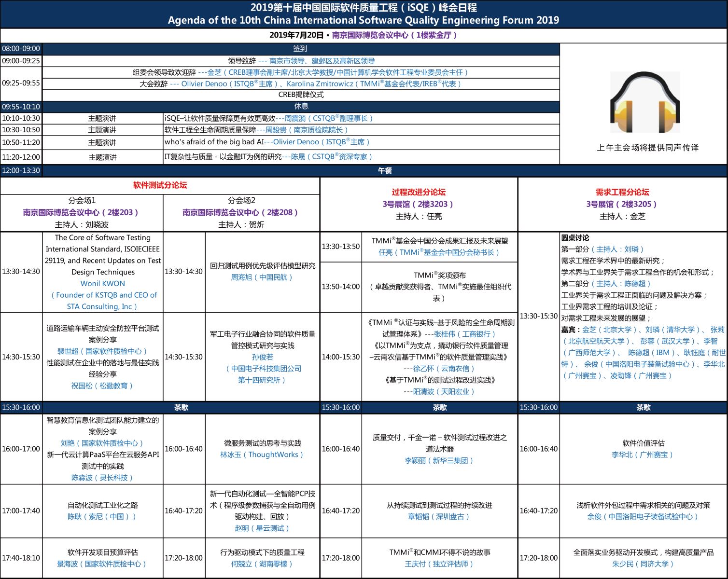The image size is (728, 579).
Task: Click speaker "裴世超（国家软件质检中心）"
Action: pos(103,351)
